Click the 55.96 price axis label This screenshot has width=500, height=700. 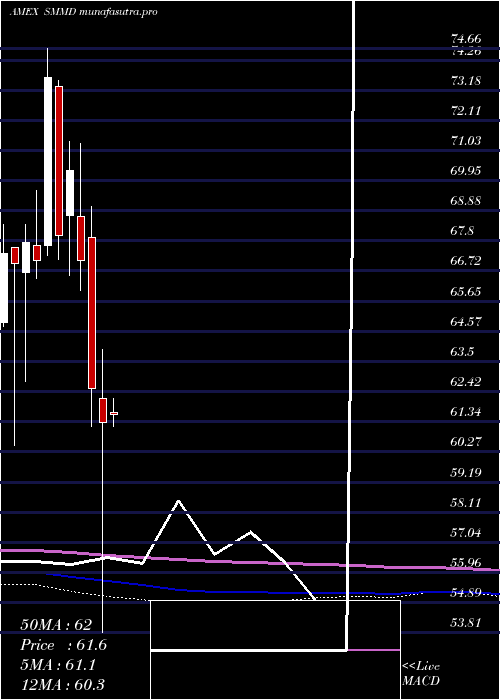467,562
